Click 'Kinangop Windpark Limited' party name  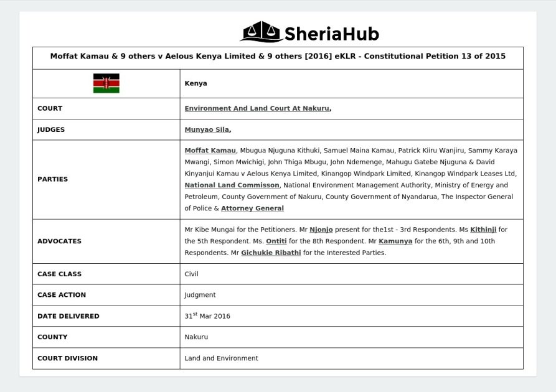[365, 174]
